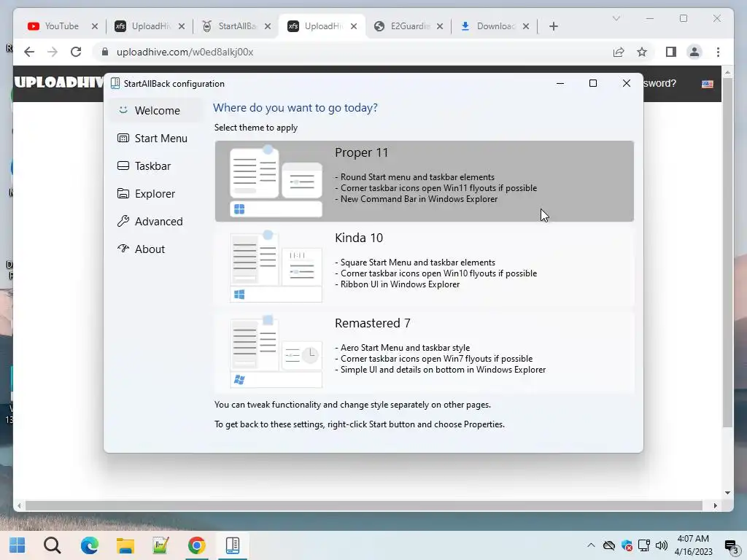Open Notepad++ from the taskbar
The height and width of the screenshot is (560, 747).
coord(161,545)
